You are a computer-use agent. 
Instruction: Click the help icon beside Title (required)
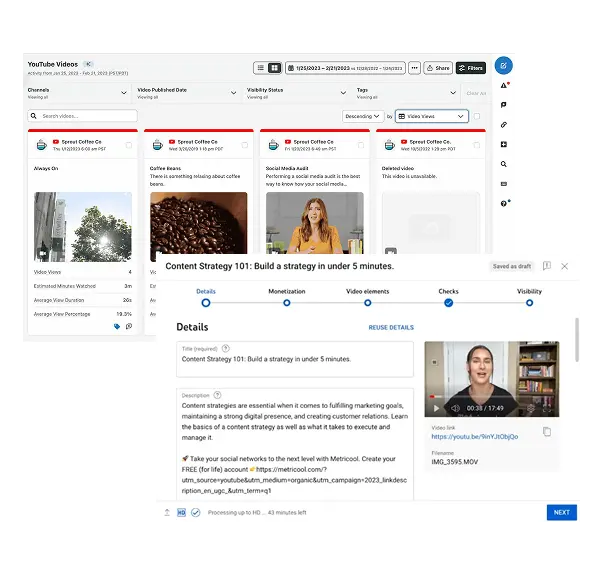(226, 349)
